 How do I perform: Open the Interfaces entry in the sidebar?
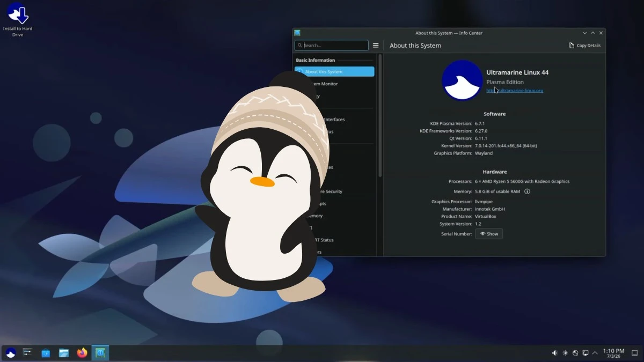pos(334,120)
